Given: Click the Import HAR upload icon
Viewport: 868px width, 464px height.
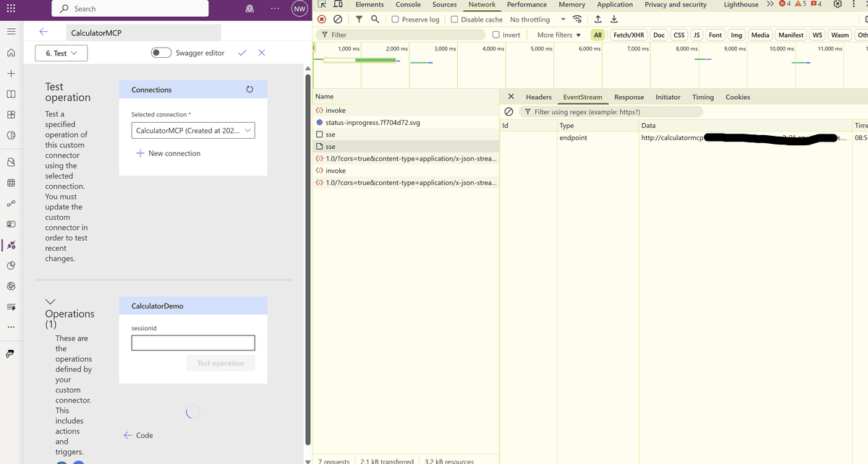Looking at the screenshot, I should 598,20.
